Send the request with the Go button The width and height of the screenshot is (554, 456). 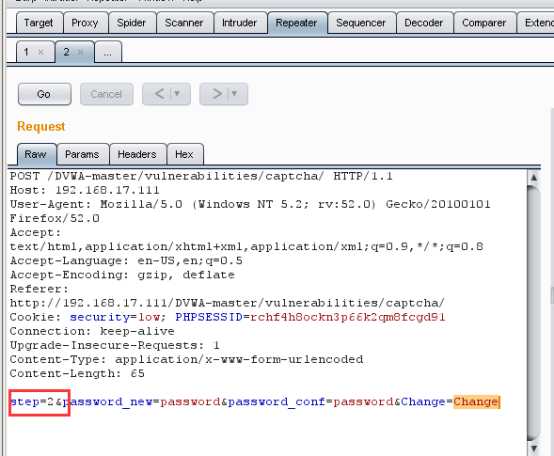coord(45,94)
